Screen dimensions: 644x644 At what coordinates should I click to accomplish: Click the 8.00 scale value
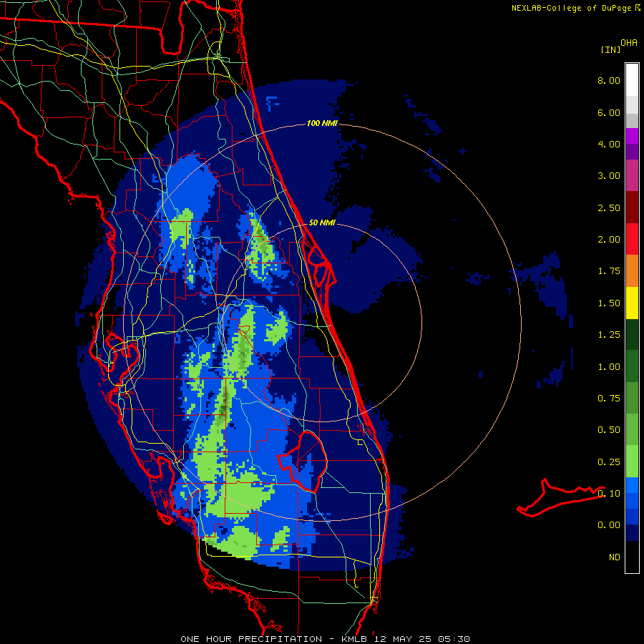pos(609,80)
